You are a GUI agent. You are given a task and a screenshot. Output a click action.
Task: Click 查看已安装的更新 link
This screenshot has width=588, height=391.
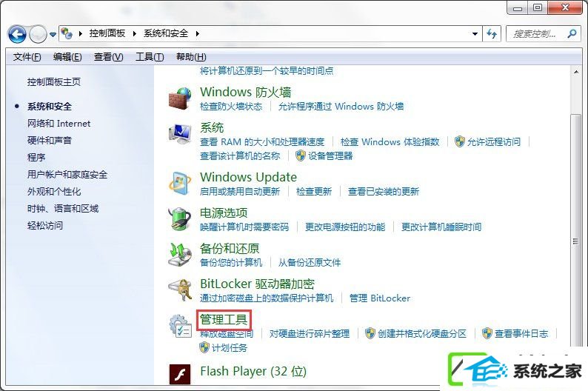click(384, 192)
